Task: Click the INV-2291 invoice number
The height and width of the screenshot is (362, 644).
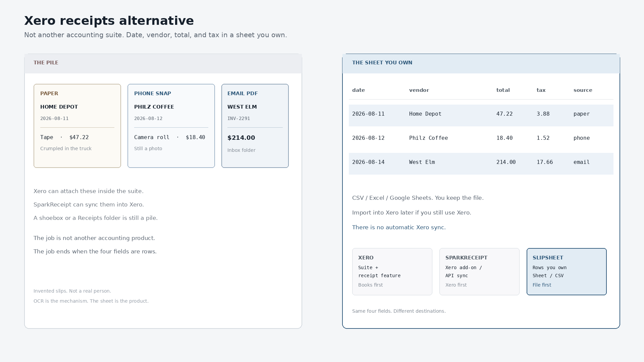Action: pos(238,118)
